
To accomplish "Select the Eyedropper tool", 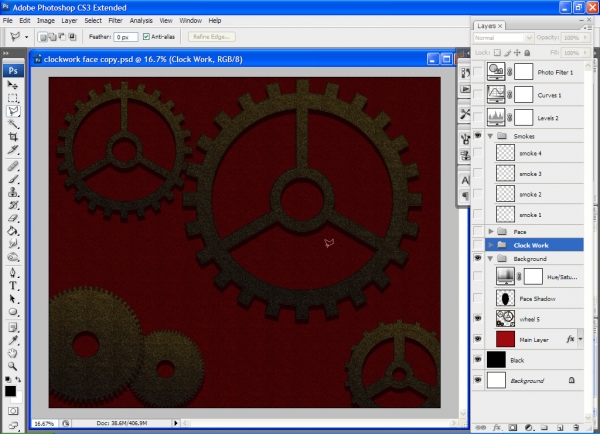I will tap(13, 340).
